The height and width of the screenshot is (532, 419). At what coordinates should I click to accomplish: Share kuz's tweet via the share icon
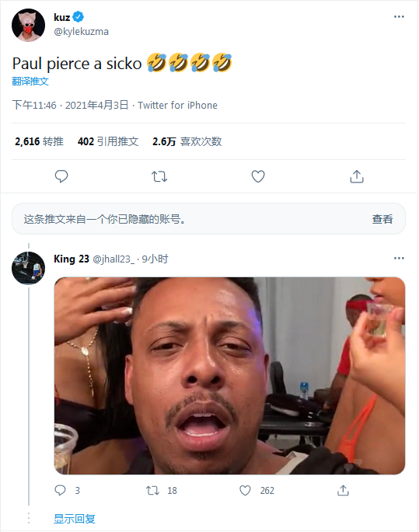(x=357, y=176)
